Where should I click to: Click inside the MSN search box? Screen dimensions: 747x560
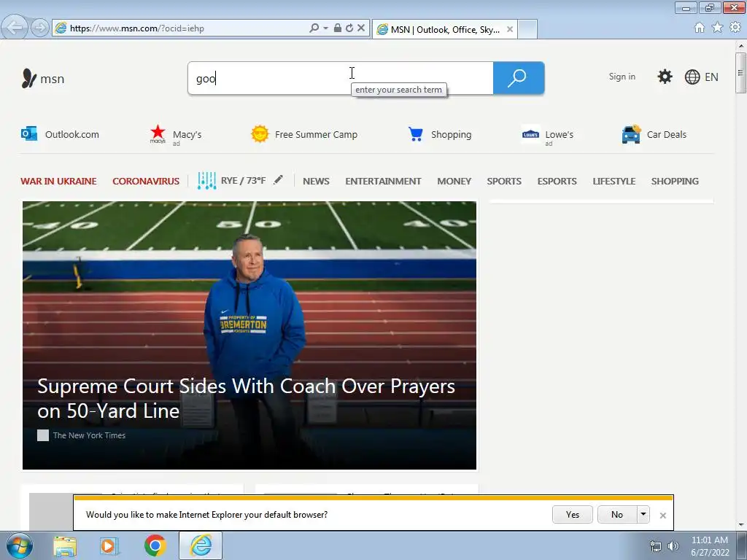pos(341,78)
